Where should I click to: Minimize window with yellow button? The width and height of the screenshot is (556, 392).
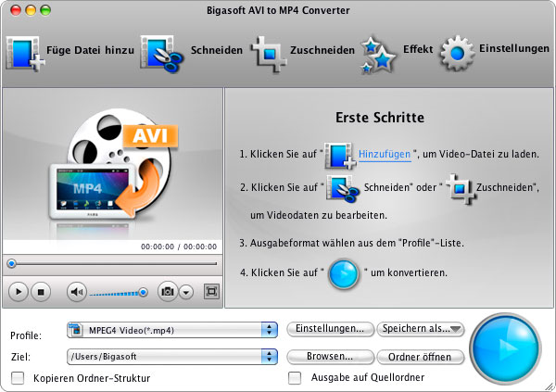pyautogui.click(x=31, y=10)
